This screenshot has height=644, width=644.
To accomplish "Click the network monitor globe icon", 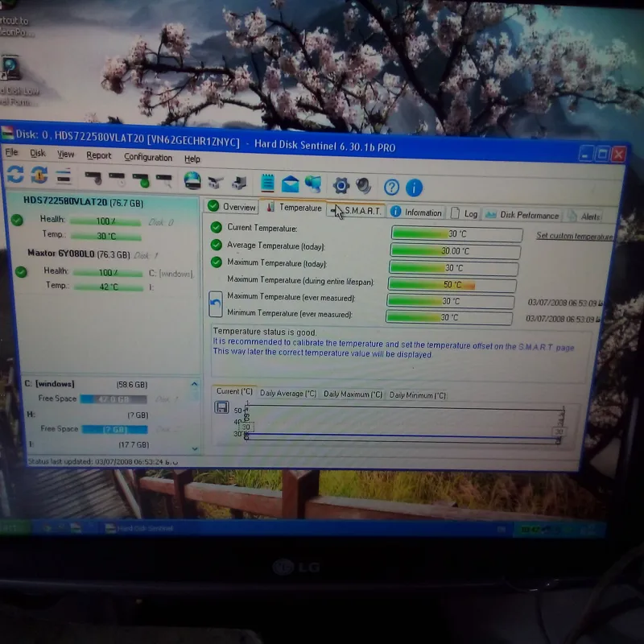I will (x=313, y=184).
